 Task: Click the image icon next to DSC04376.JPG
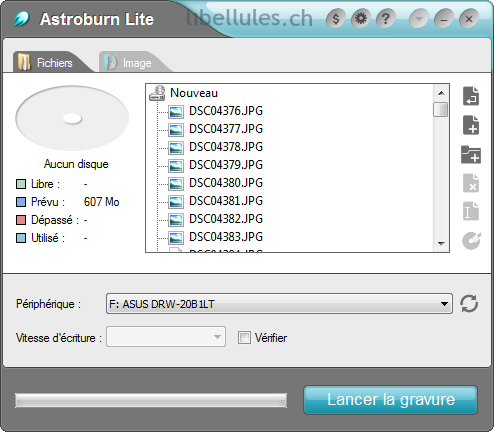pos(176,112)
